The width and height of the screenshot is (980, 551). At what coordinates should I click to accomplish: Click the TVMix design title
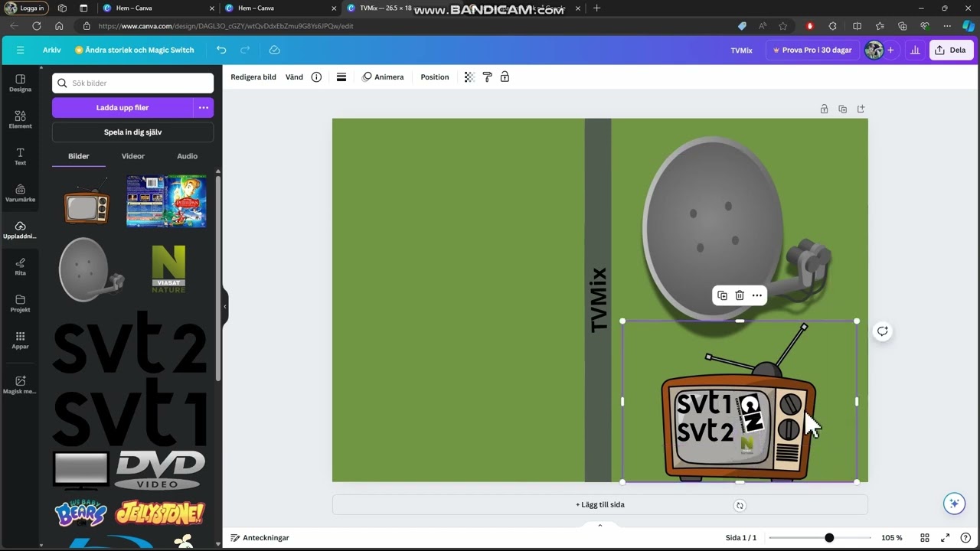pos(741,50)
